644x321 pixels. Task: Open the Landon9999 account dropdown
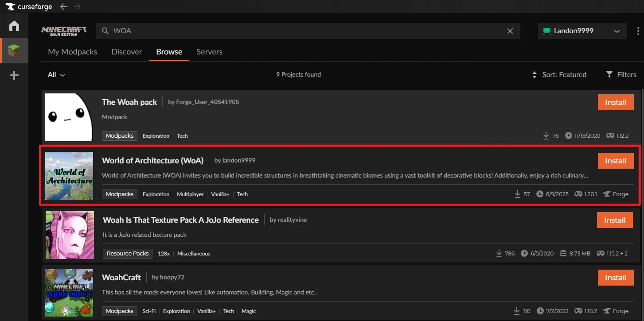pyautogui.click(x=582, y=31)
